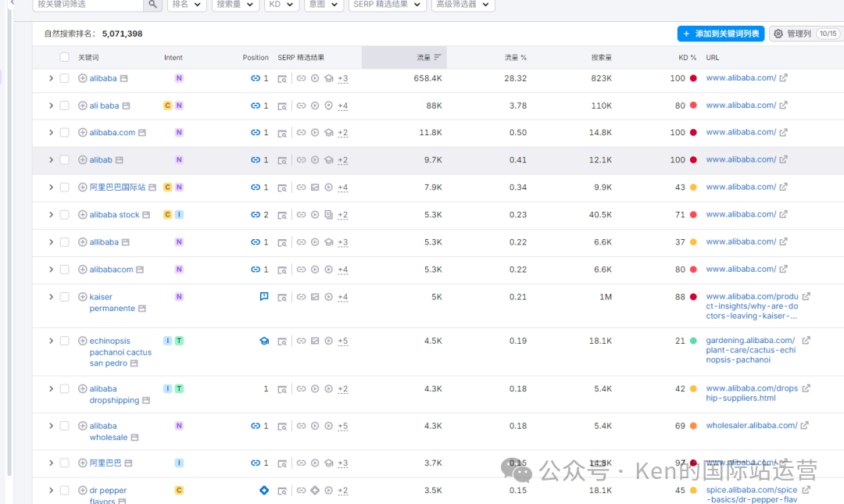The width and height of the screenshot is (844, 504).
Task: Click the local pin icon in 'ali baba' row
Action: [x=328, y=105]
